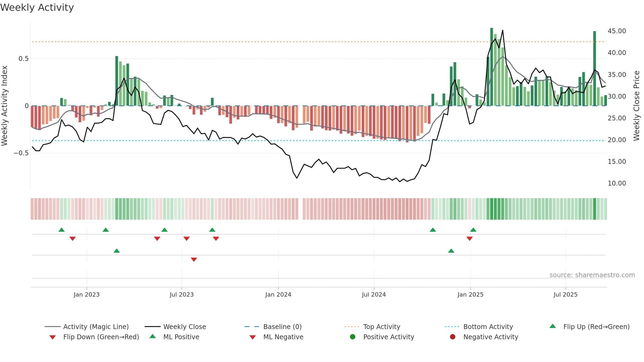Click the Weekly Activity chart title
Screen dimensions: 644x362
tap(37, 8)
